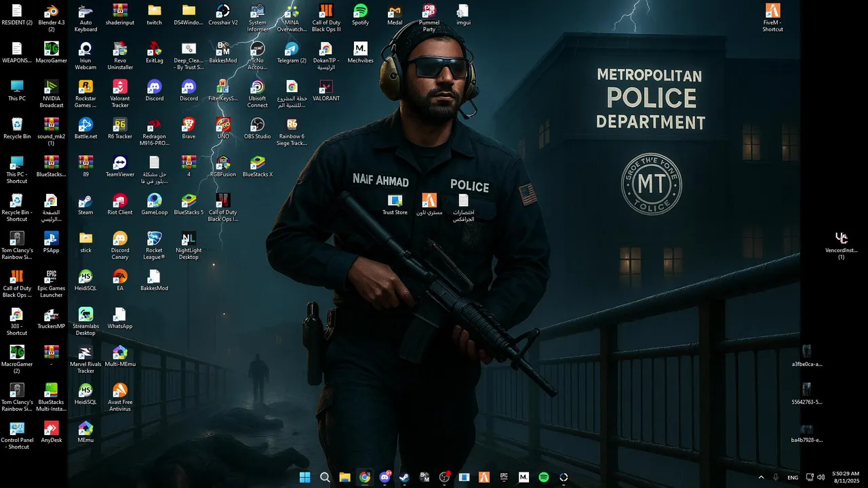This screenshot has height=488, width=868.
Task: Show hidden system tray icons
Action: click(761, 477)
